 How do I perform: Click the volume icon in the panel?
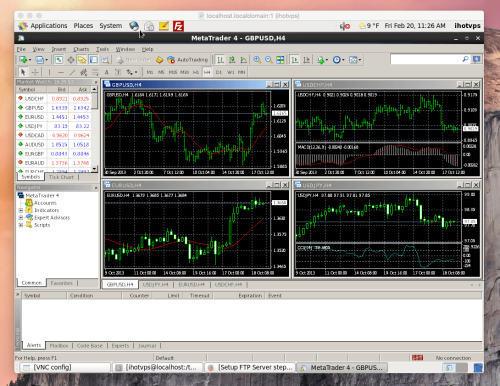(x=345, y=26)
